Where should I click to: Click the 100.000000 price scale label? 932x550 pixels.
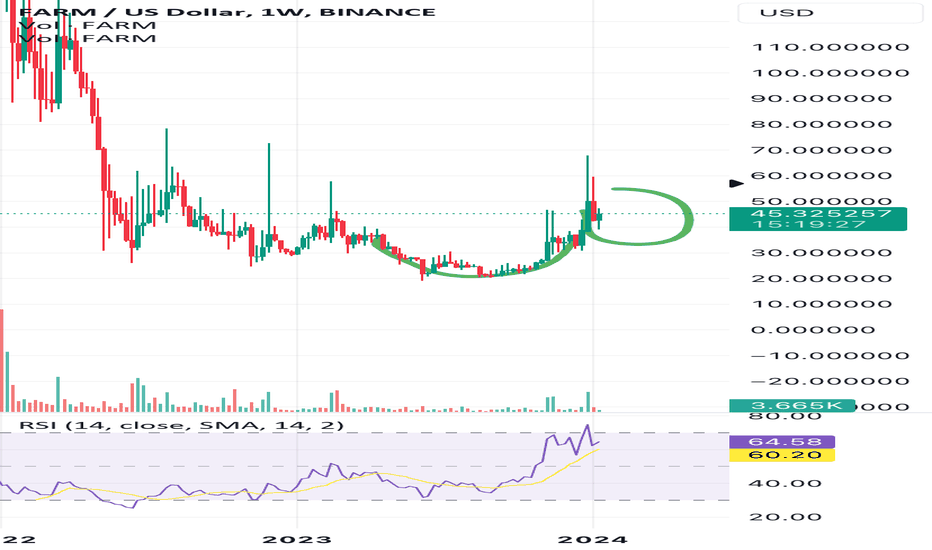[830, 73]
